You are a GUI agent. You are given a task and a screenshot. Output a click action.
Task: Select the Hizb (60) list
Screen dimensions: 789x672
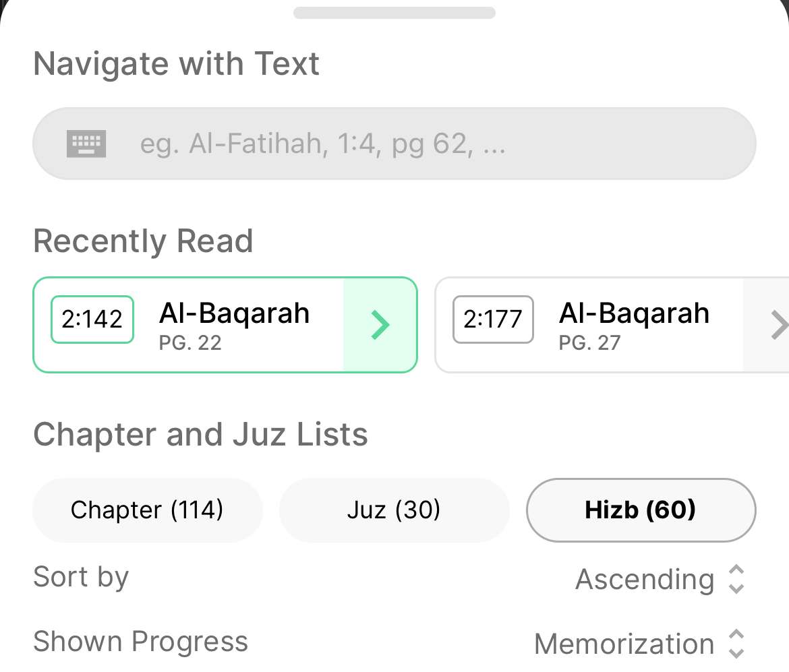click(641, 510)
